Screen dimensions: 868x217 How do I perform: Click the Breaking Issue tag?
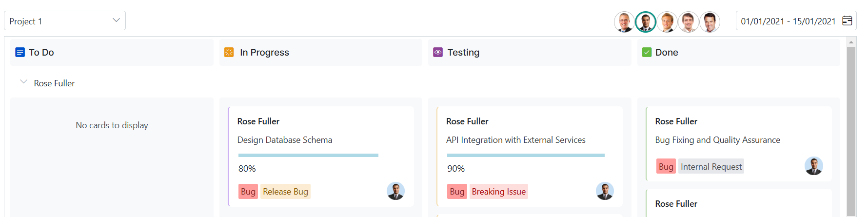[498, 192]
